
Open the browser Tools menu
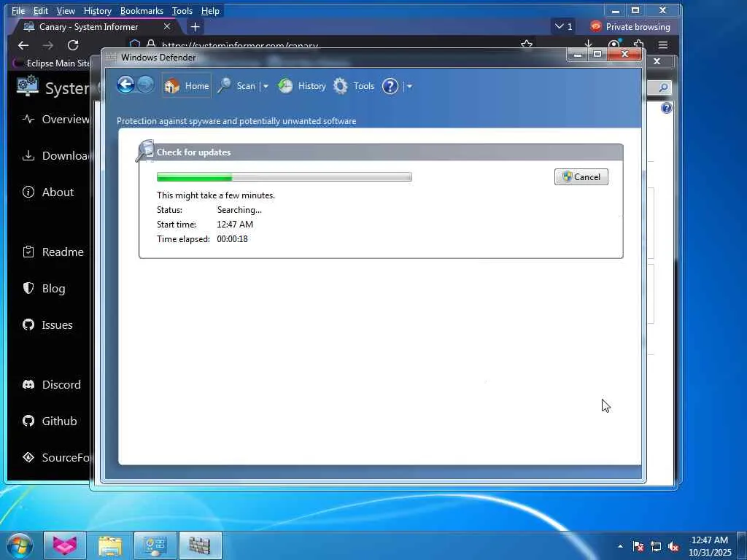[182, 10]
